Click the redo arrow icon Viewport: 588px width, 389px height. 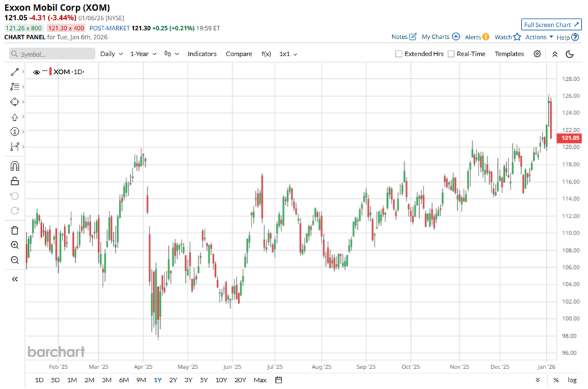click(x=14, y=211)
